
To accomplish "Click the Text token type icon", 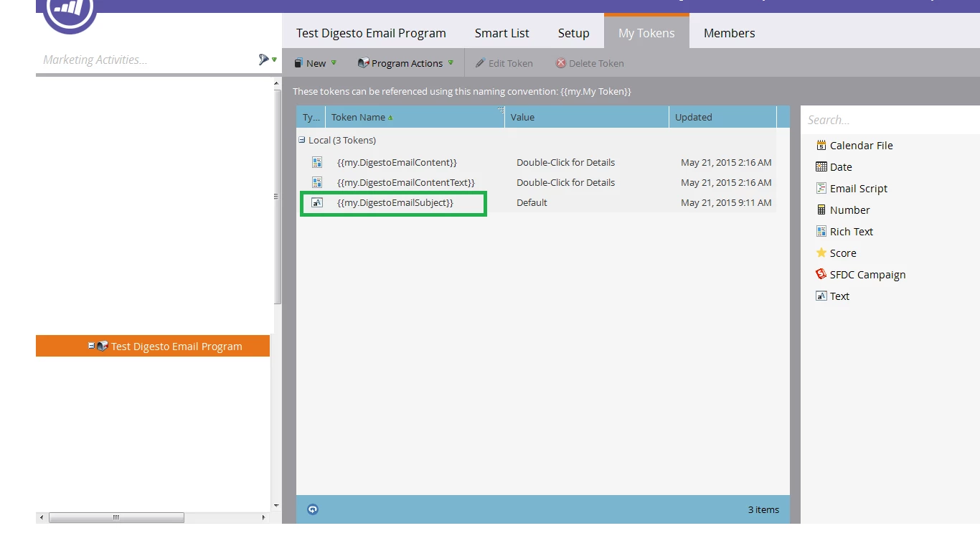I will click(x=821, y=296).
